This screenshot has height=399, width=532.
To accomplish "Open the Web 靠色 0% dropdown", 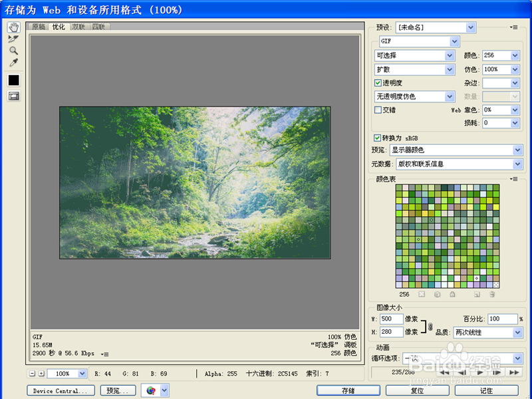I will coord(501,110).
